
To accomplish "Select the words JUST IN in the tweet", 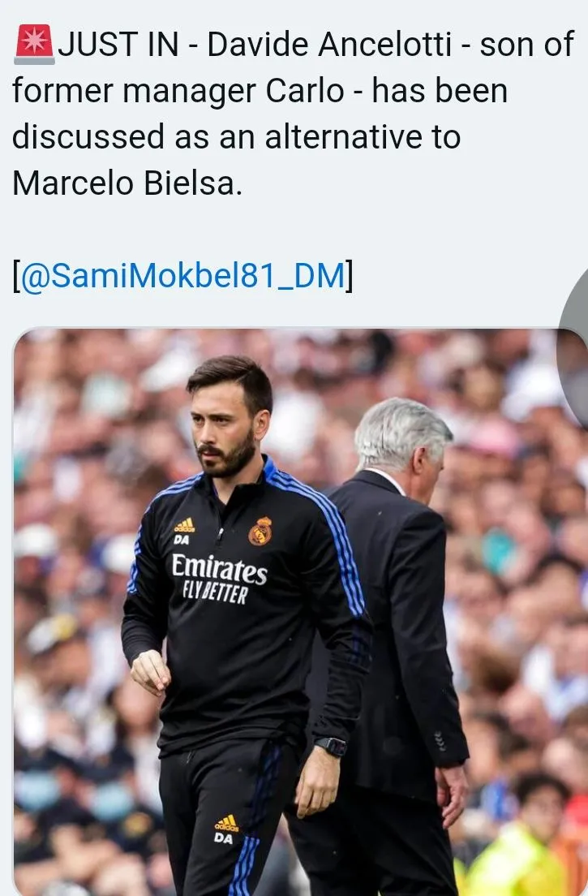I will [x=118, y=45].
